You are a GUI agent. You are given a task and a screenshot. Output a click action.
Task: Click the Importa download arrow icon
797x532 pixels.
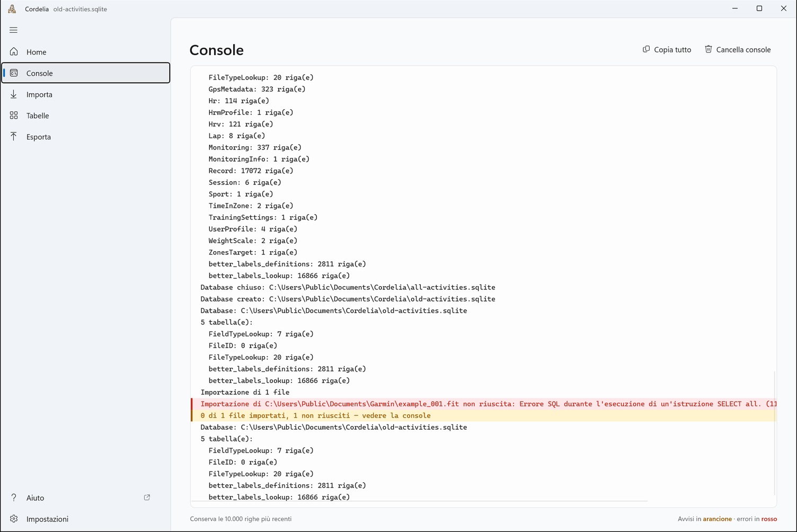pyautogui.click(x=14, y=94)
